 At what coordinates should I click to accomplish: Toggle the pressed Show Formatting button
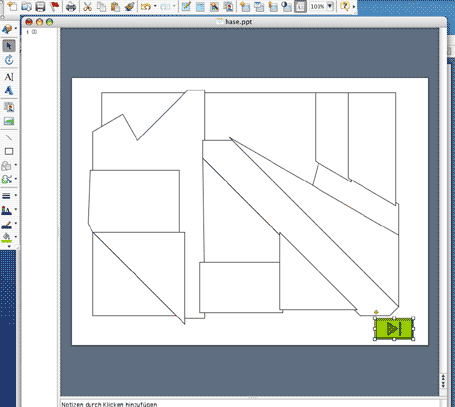tap(300, 6)
